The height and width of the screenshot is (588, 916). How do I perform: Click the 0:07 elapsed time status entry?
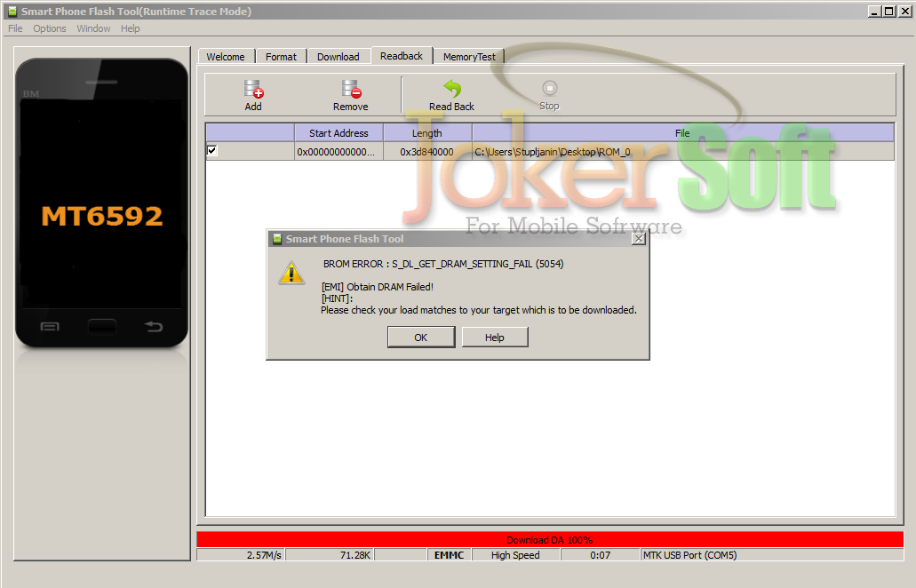(x=601, y=555)
